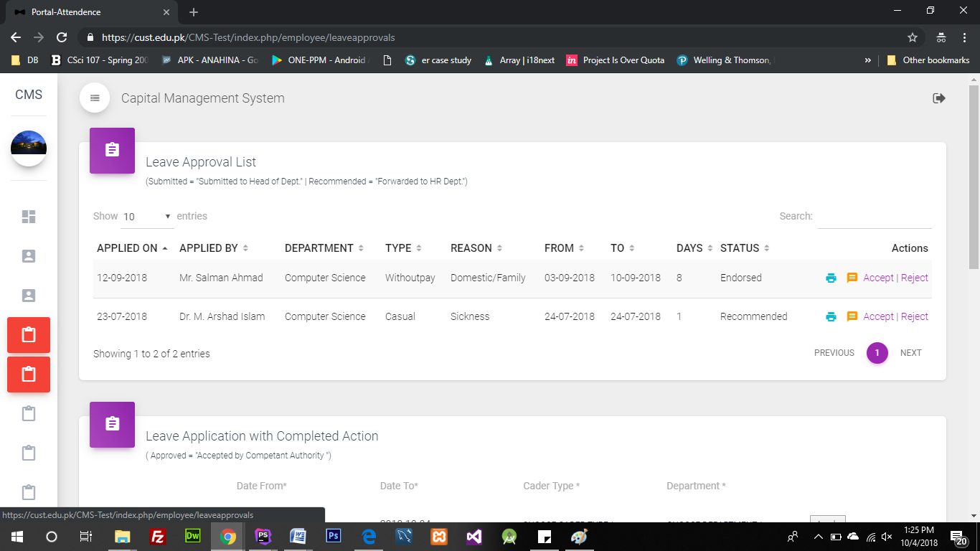
Task: Bookmark this page with the star icon
Action: (x=913, y=37)
